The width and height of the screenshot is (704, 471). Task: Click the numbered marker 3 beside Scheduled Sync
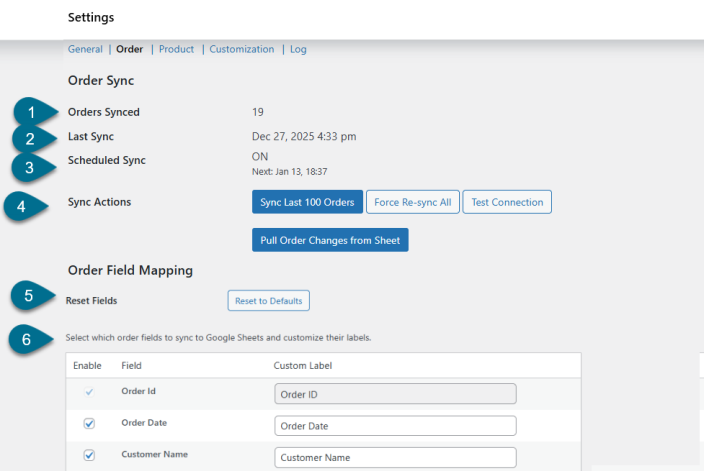point(30,166)
